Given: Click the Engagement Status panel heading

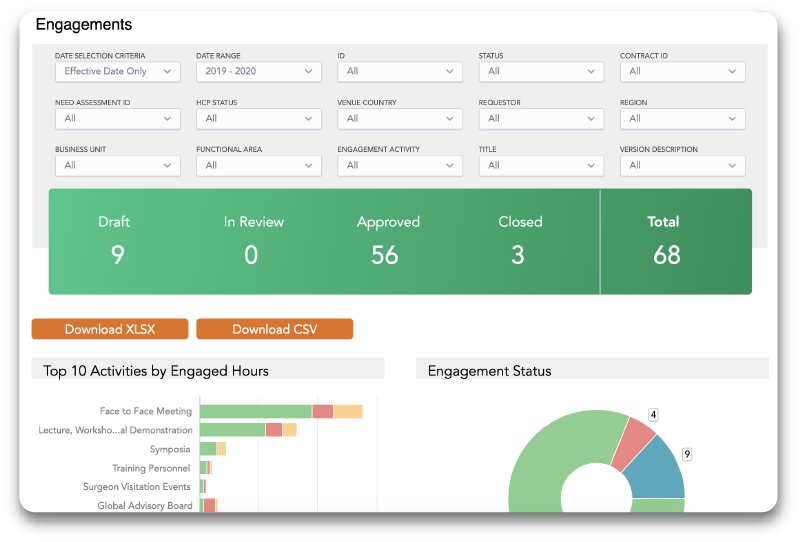Looking at the screenshot, I should click(489, 371).
